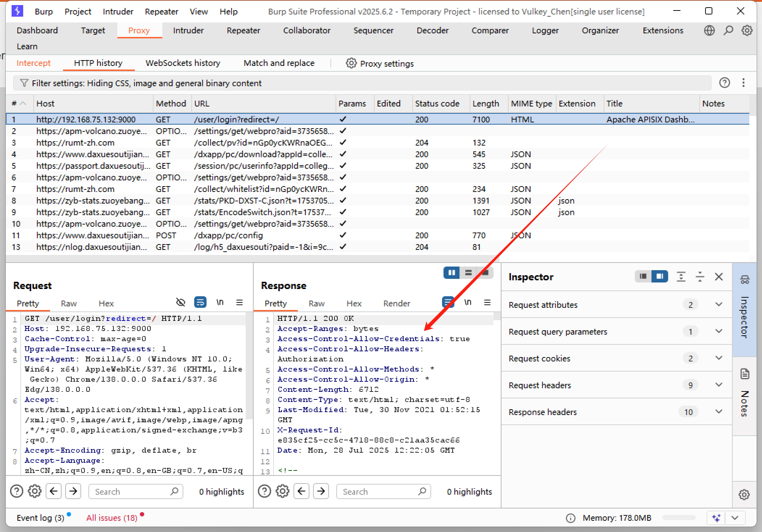
Task: Click the Proxy settings gear icon
Action: (x=351, y=63)
